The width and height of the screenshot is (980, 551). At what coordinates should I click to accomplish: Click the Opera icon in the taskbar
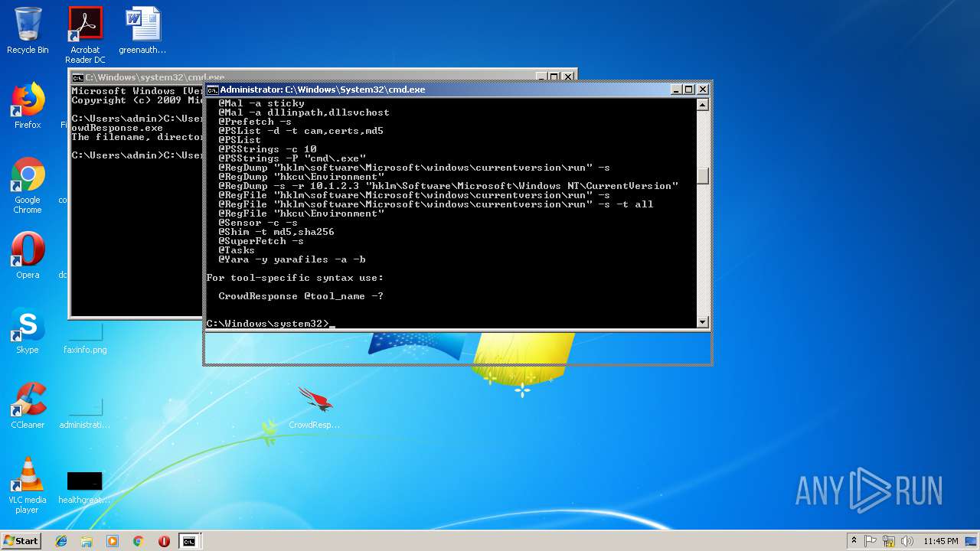164,541
